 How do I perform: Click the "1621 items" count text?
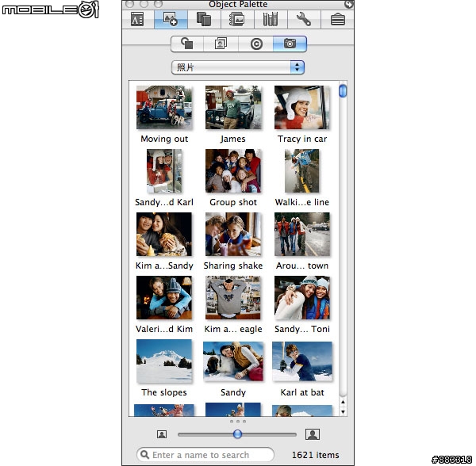(x=316, y=455)
